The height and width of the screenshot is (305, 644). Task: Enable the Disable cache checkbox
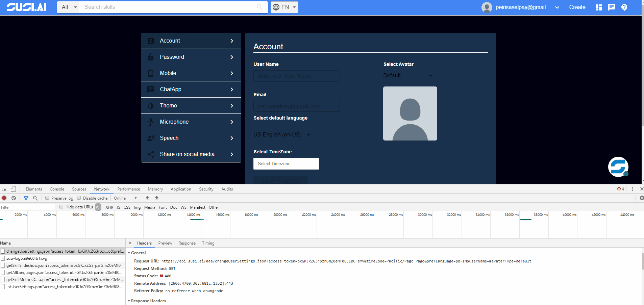[x=79, y=198]
